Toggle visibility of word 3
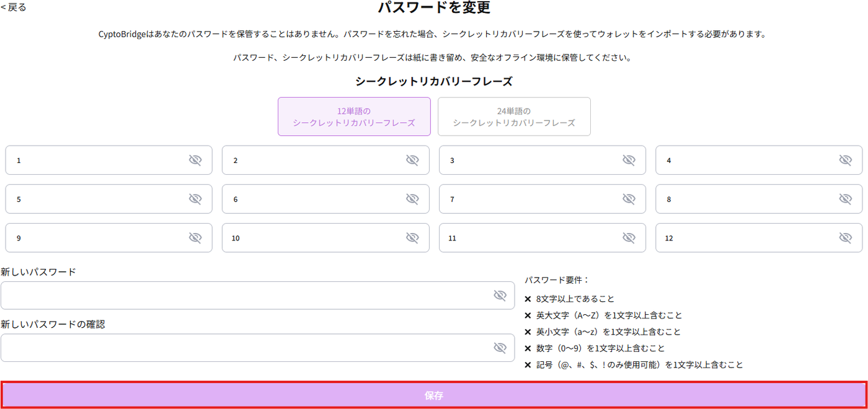868x409 pixels. pyautogui.click(x=629, y=161)
